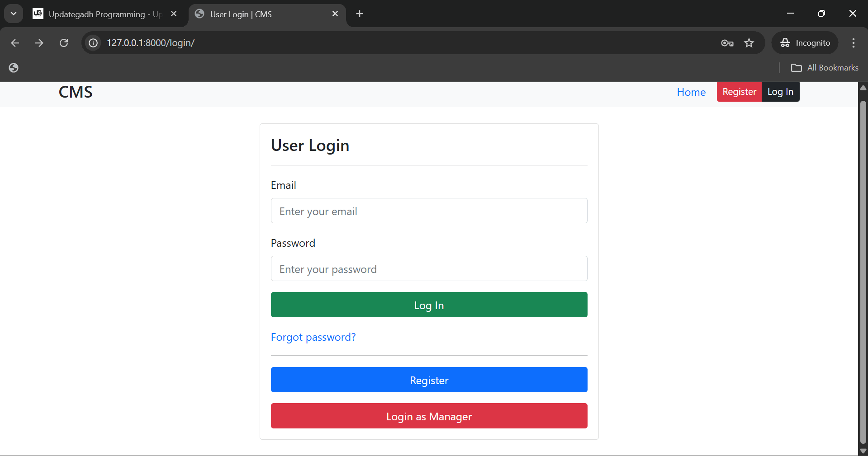Click the browser back navigation arrow
Viewport: 868px width, 456px height.
click(x=15, y=42)
